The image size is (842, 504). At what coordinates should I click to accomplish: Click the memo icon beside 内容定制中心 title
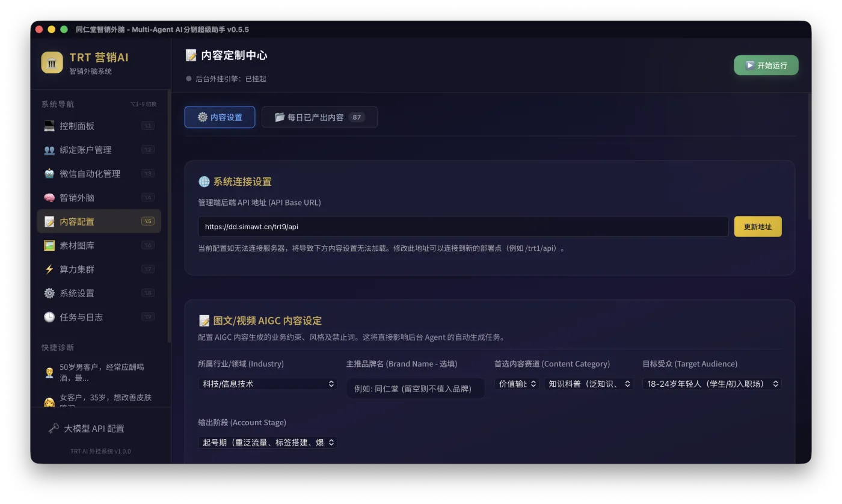[191, 55]
